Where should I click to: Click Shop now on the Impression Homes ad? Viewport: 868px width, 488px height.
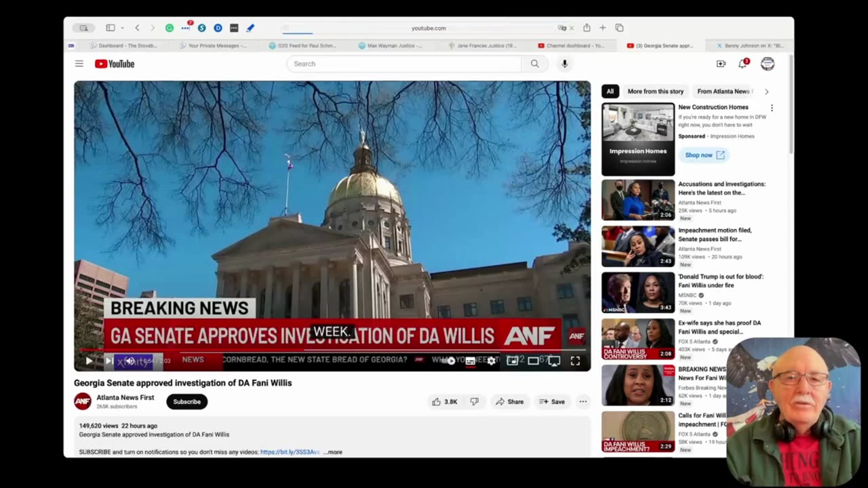pos(705,155)
